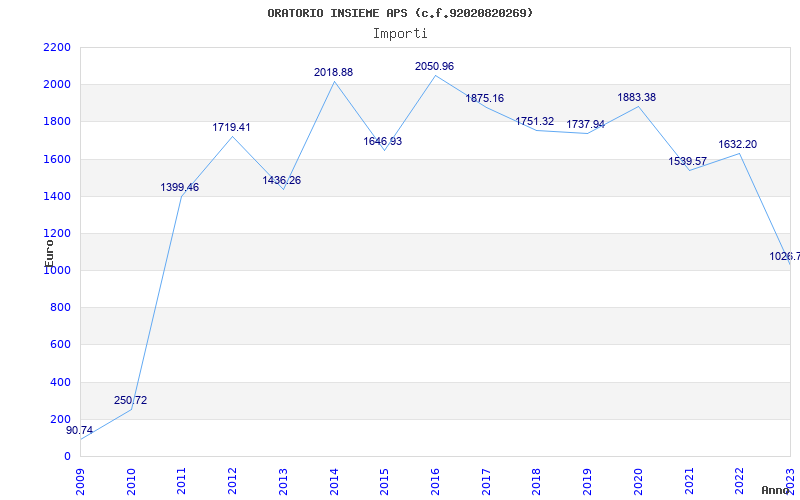Click the data label 1751.32
800x500 pixels.
(x=535, y=121)
